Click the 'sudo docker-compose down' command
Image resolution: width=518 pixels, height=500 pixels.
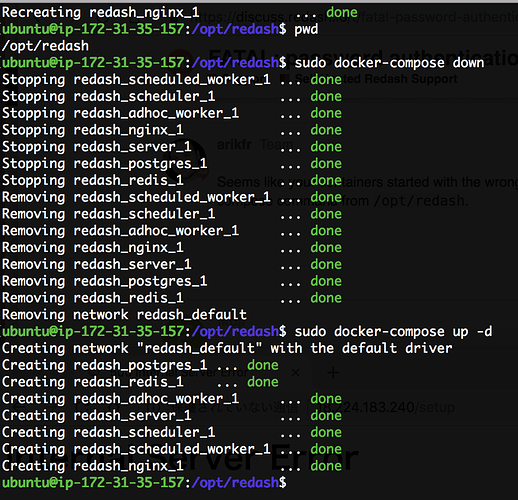[x=389, y=63]
